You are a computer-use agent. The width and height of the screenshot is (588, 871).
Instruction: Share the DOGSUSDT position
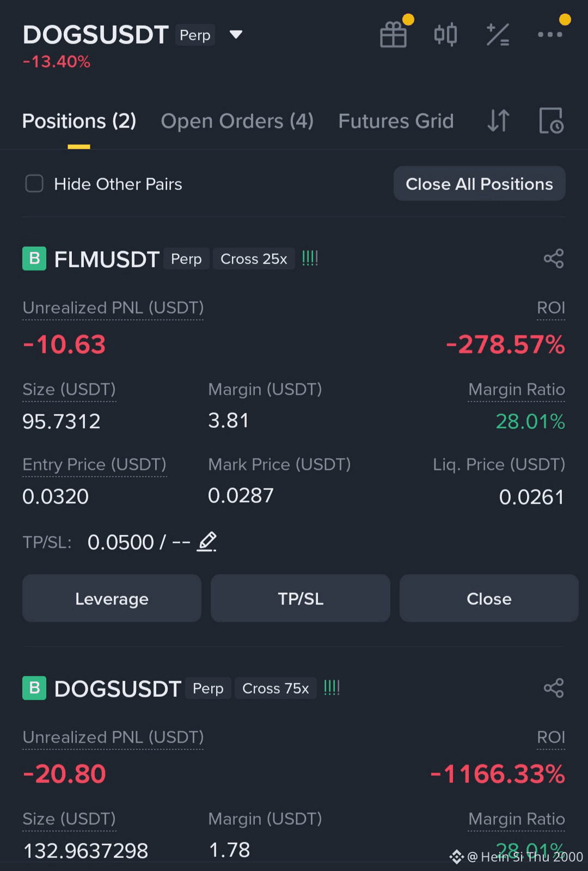554,688
